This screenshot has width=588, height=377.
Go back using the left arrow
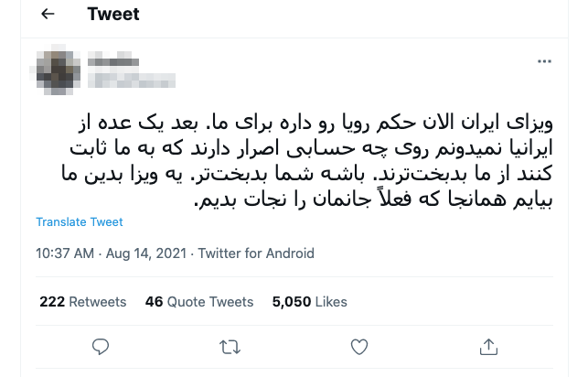[48, 14]
